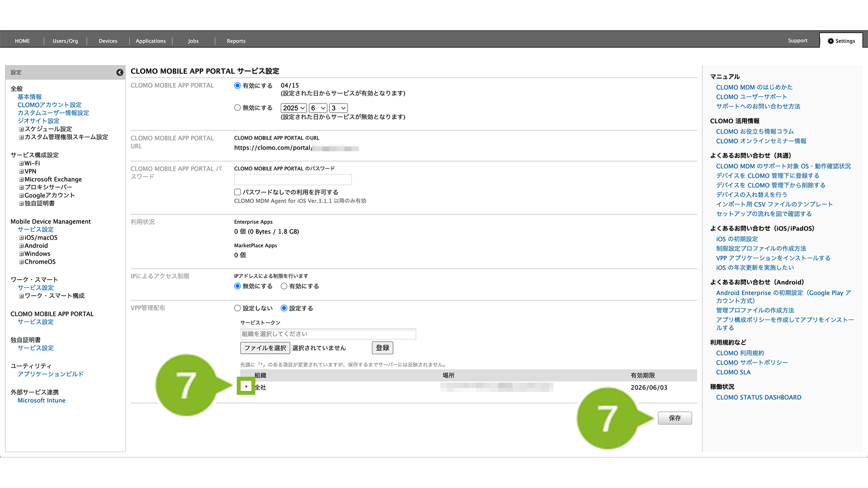
Task: Open Applications menu
Action: 151,41
